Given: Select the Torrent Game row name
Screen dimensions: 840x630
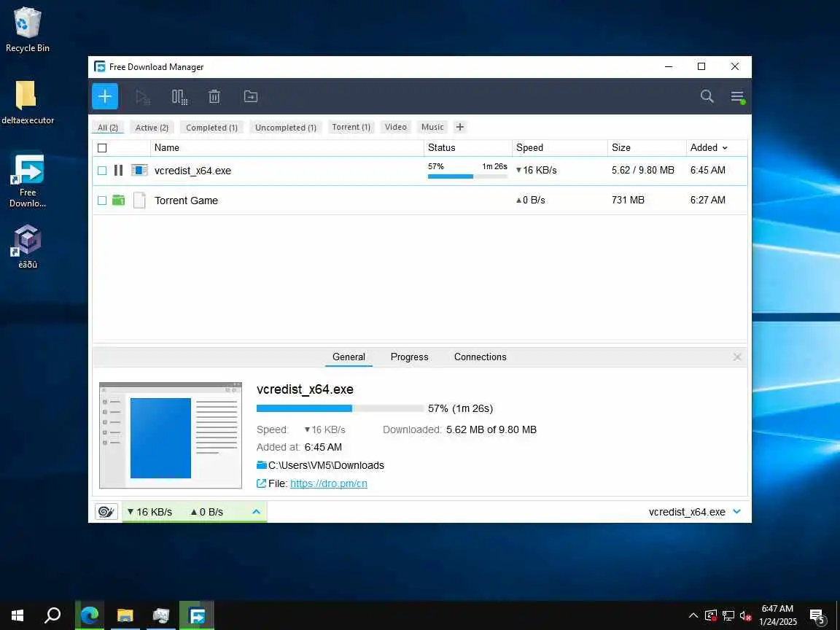Looking at the screenshot, I should pyautogui.click(x=186, y=201).
